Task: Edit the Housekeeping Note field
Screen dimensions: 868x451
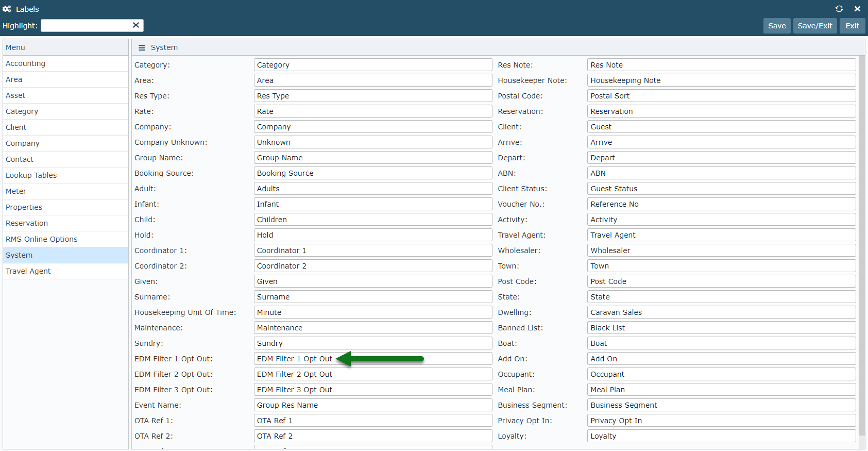Action: click(722, 80)
